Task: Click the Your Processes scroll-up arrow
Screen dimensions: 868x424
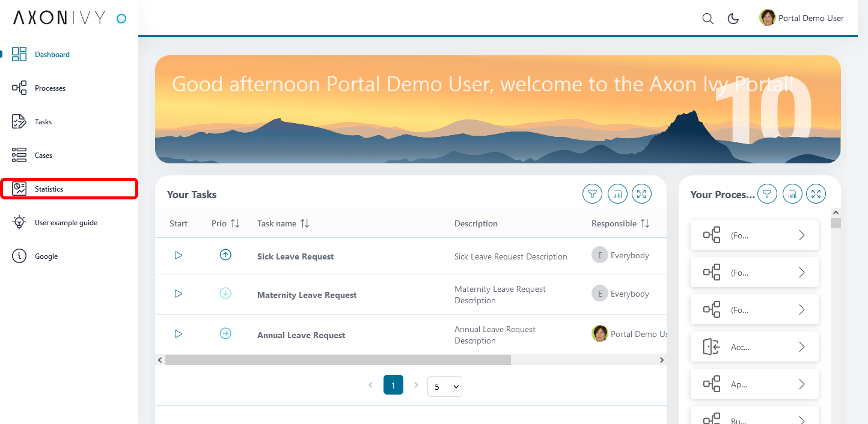Action: tap(836, 213)
